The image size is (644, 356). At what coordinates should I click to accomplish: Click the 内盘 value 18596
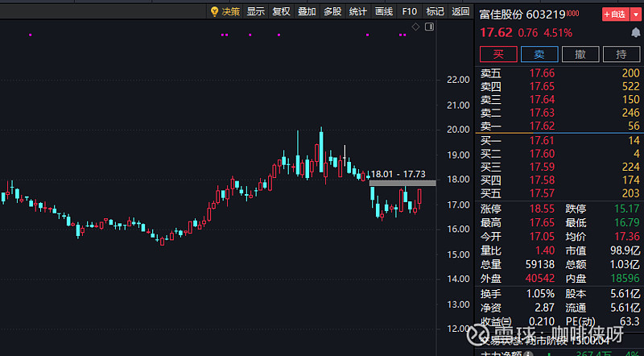tap(625, 279)
